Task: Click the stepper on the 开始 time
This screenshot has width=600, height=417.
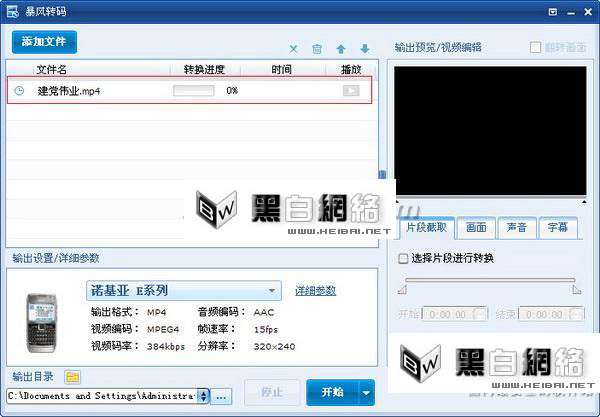Action: click(481, 314)
